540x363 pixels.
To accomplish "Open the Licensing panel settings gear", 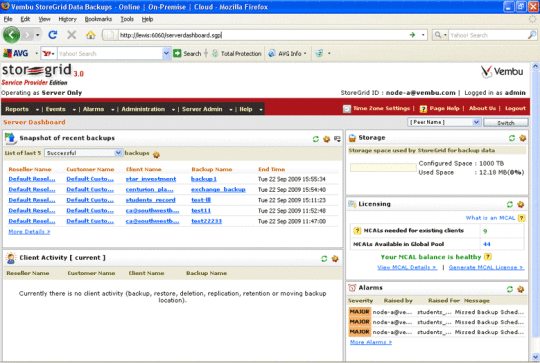I will (x=521, y=204).
